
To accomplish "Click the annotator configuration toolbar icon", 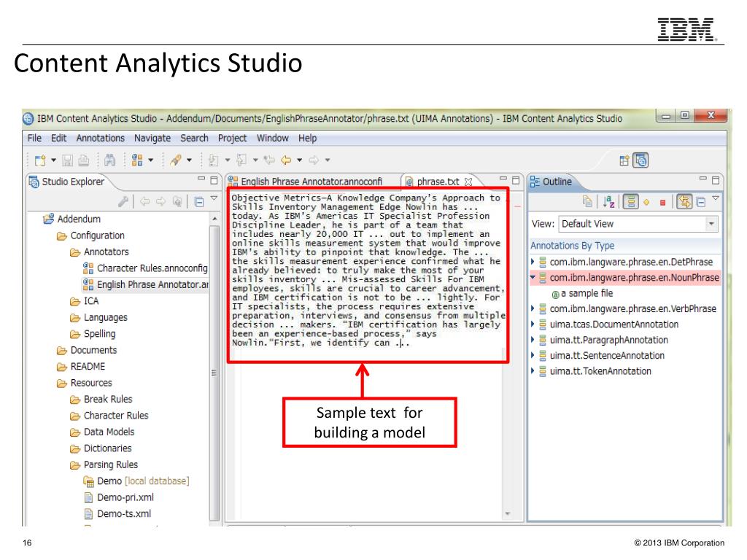I will pyautogui.click(x=137, y=160).
